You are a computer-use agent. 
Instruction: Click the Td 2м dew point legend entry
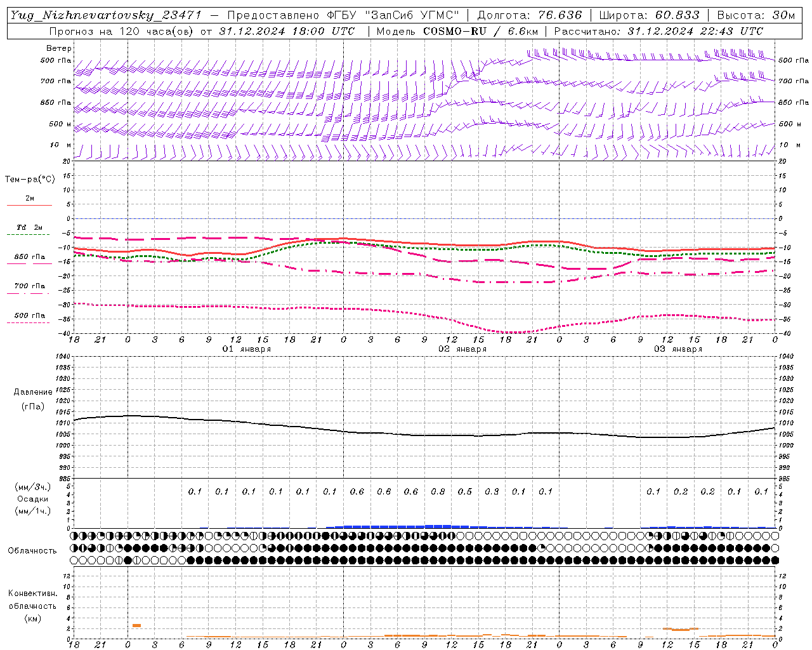[30, 227]
